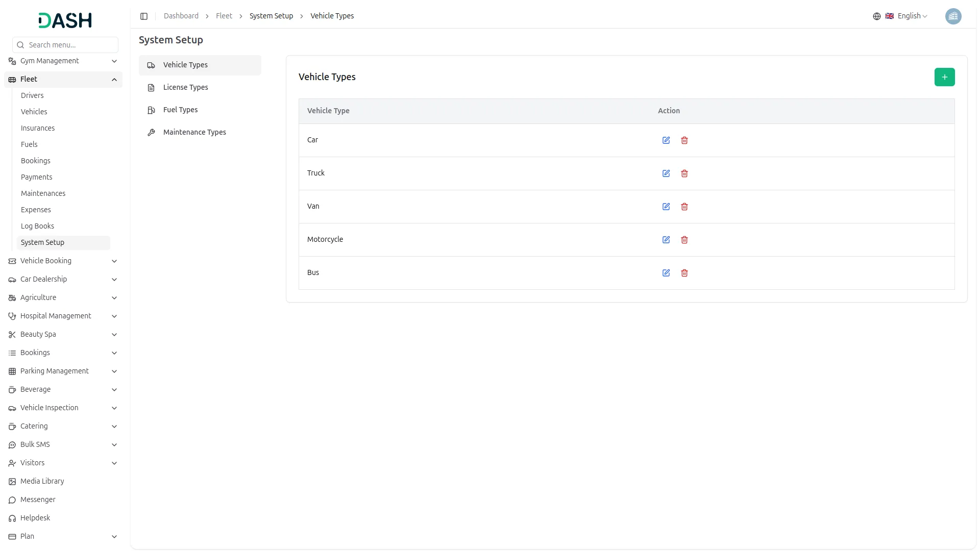Delete the Bus vehicle type

684,273
